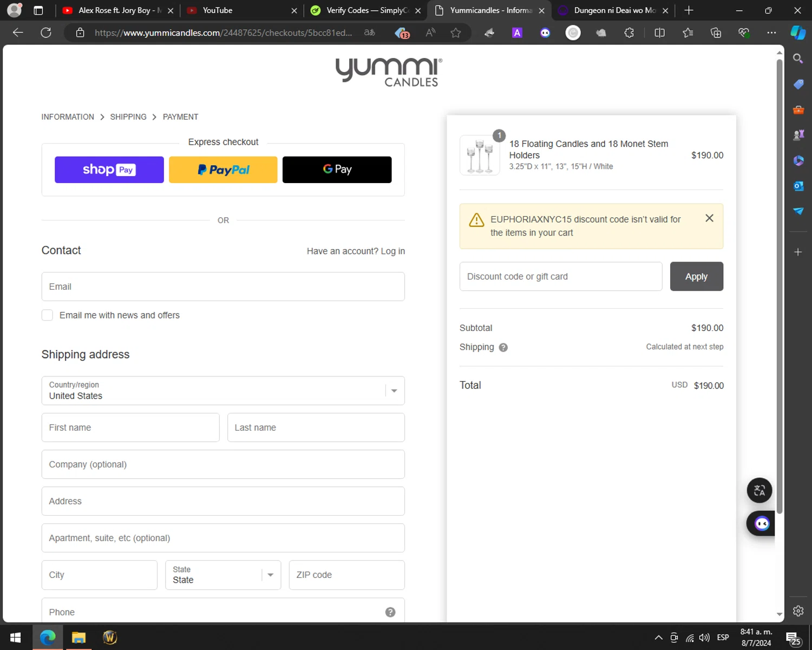Click the Phone field help icon
The height and width of the screenshot is (650, 812).
pyautogui.click(x=390, y=612)
